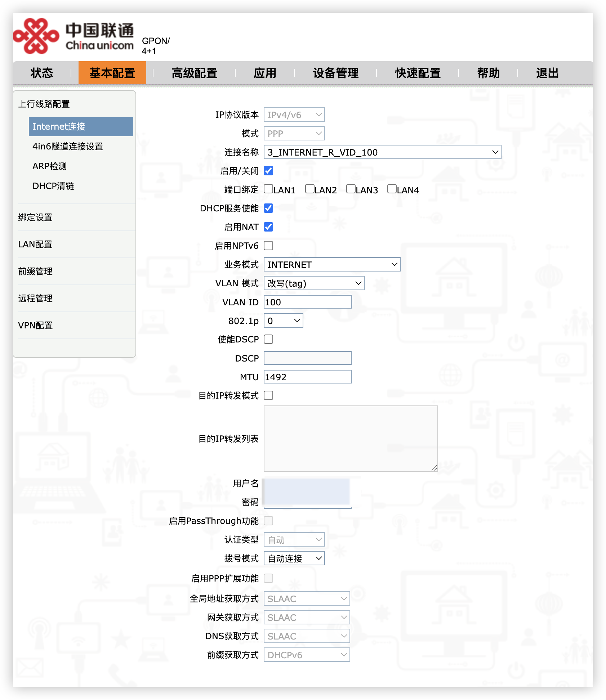This screenshot has height=700, width=606.
Task: Select Internet连接 in the sidebar
Action: pyautogui.click(x=81, y=126)
